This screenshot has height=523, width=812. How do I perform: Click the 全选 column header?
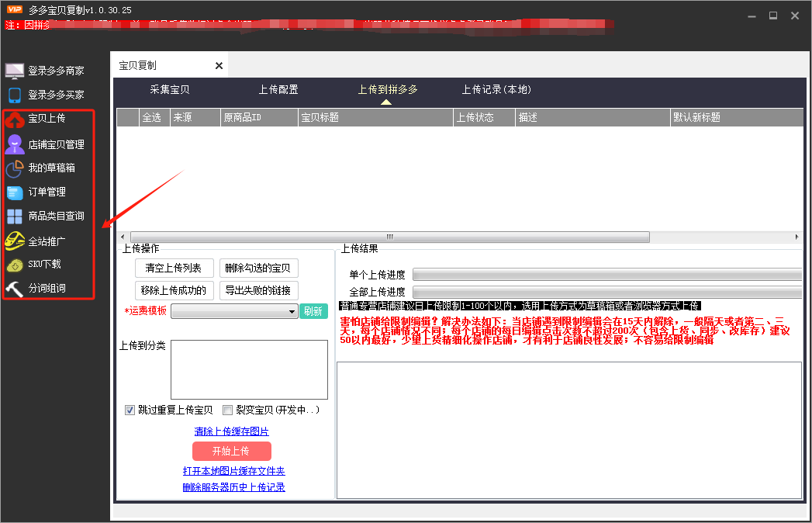point(154,118)
